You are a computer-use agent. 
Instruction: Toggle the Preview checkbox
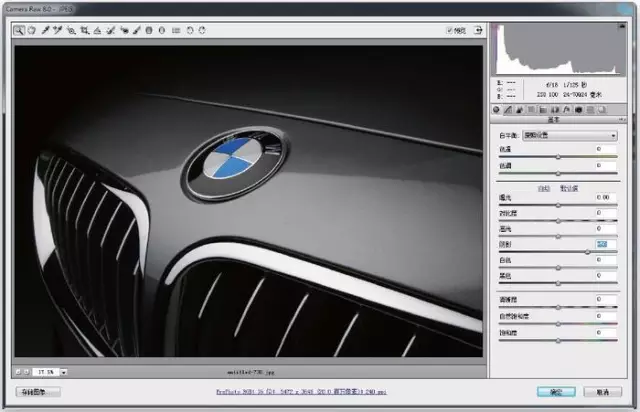coord(450,30)
